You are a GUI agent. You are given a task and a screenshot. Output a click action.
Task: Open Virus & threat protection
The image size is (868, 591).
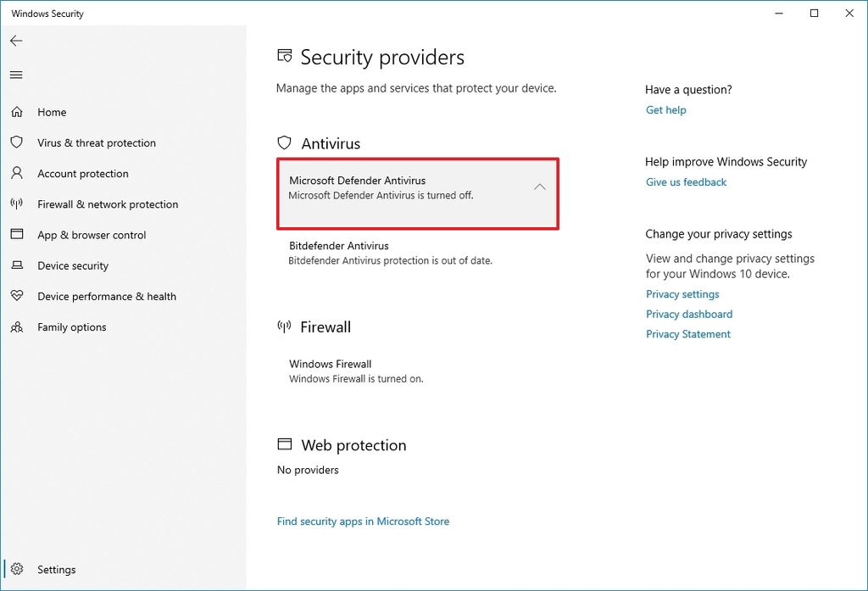[x=97, y=142]
